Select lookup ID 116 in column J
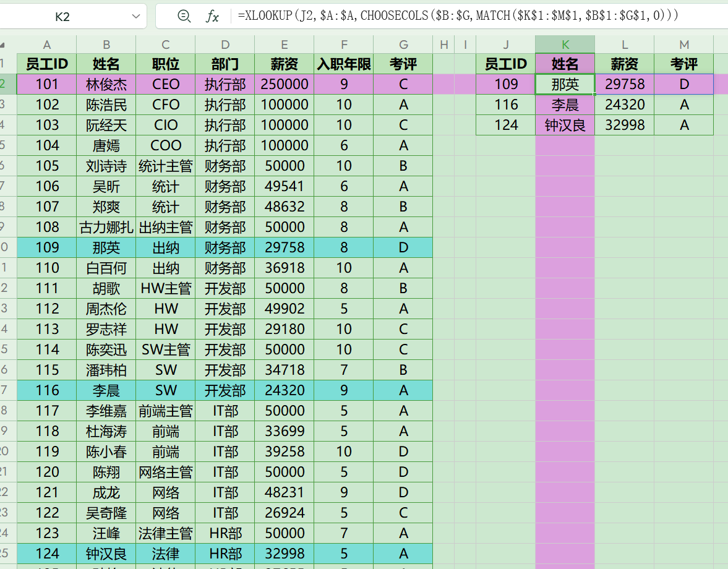 click(x=505, y=105)
